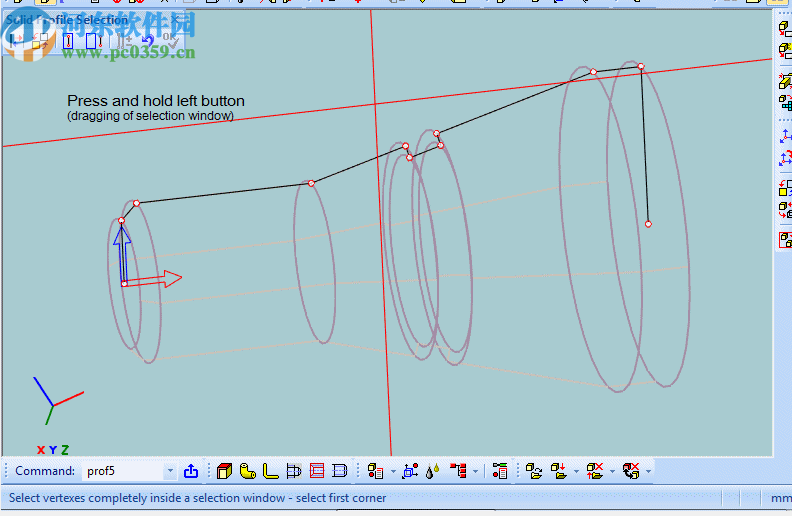Open dropdown at end of bottom toolbar
The height and width of the screenshot is (516, 792).
pyautogui.click(x=649, y=472)
